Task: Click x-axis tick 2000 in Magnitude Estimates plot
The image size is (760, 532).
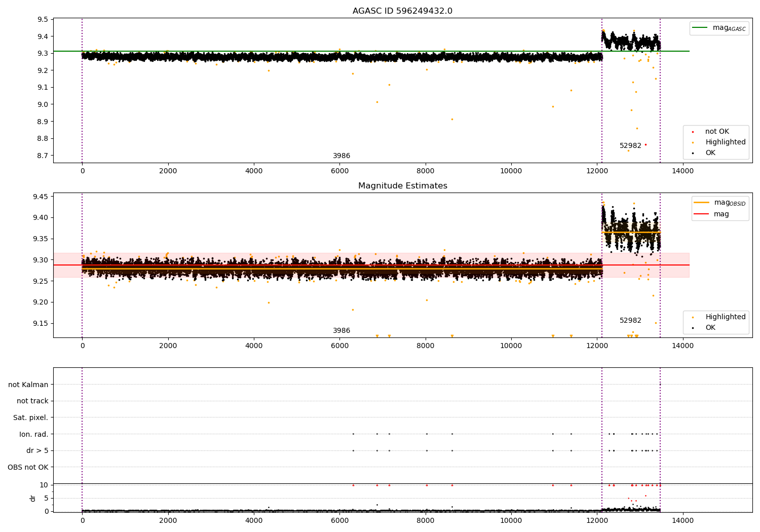Action: click(x=168, y=346)
